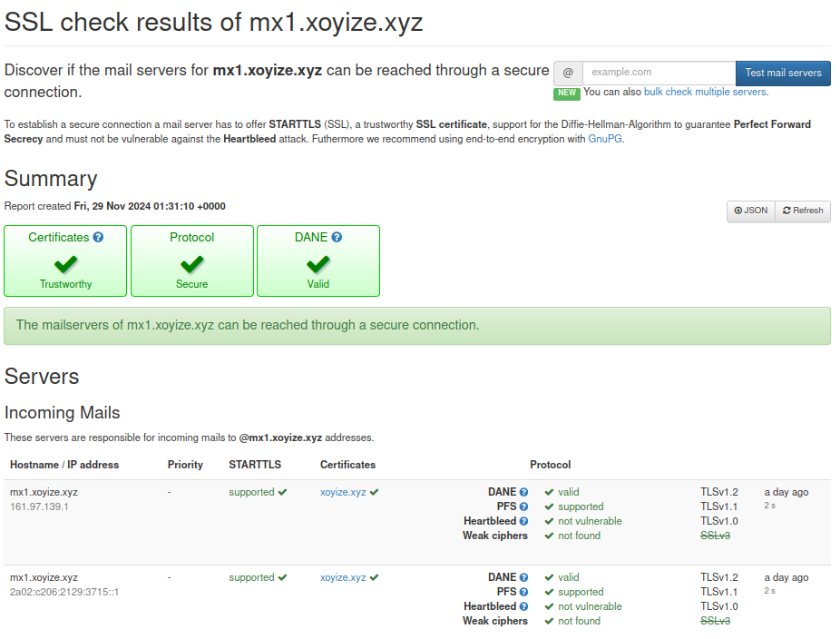Viewport: 840px width, 639px height.
Task: Click PFS help icon in second server row
Action: 523,592
